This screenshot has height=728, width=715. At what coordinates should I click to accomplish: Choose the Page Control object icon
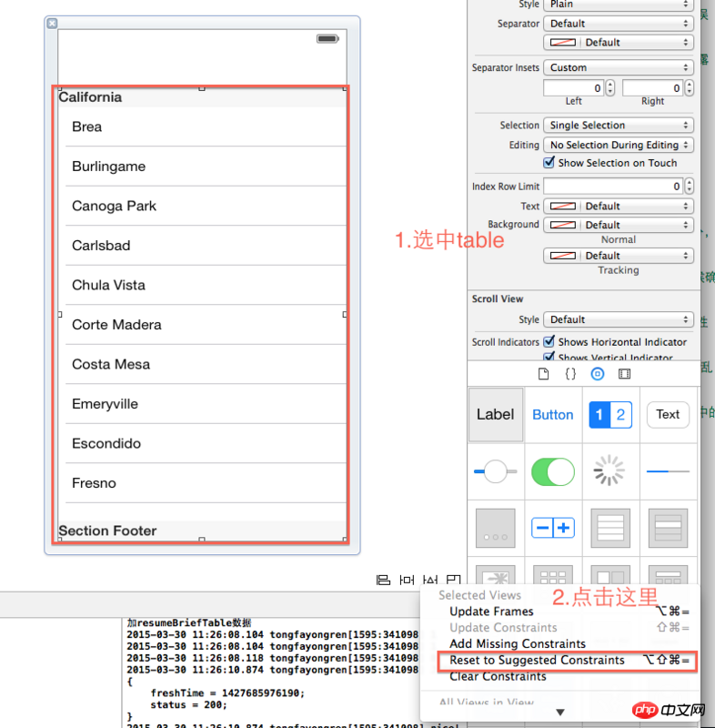point(496,528)
